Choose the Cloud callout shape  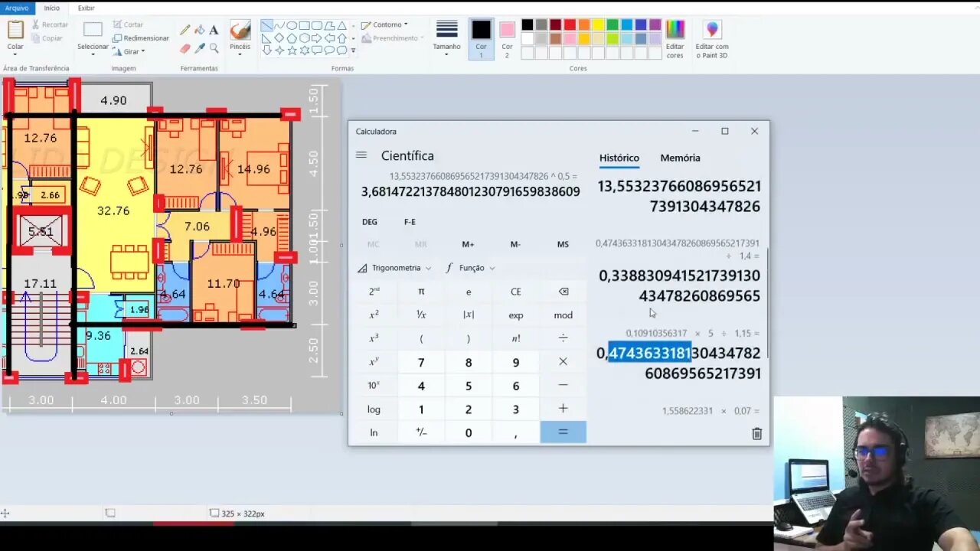[x=341, y=51]
